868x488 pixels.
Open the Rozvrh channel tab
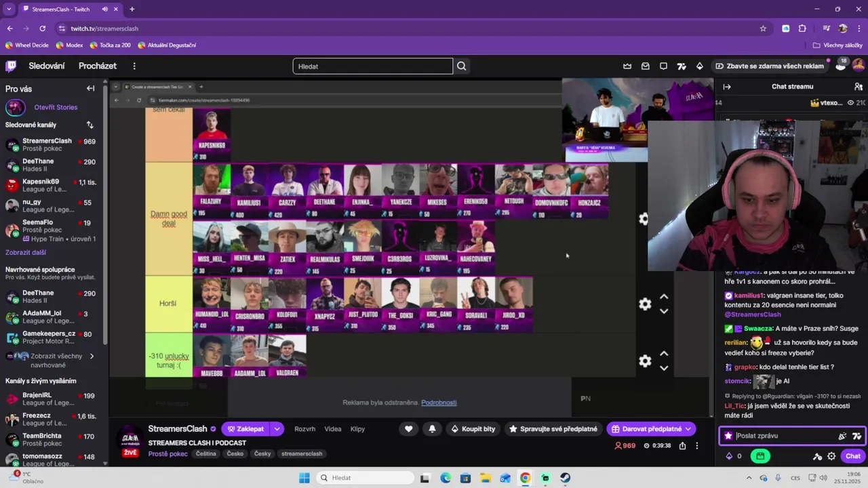point(304,429)
